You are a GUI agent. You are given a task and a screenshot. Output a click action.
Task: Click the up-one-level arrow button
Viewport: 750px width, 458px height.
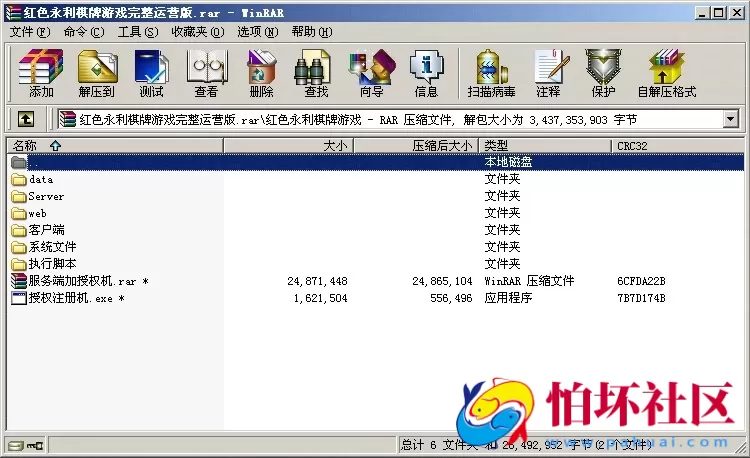[x=26, y=119]
